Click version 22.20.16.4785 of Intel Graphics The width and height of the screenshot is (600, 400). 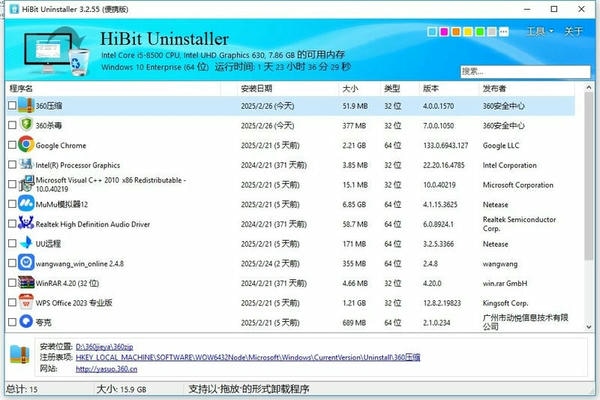443,165
